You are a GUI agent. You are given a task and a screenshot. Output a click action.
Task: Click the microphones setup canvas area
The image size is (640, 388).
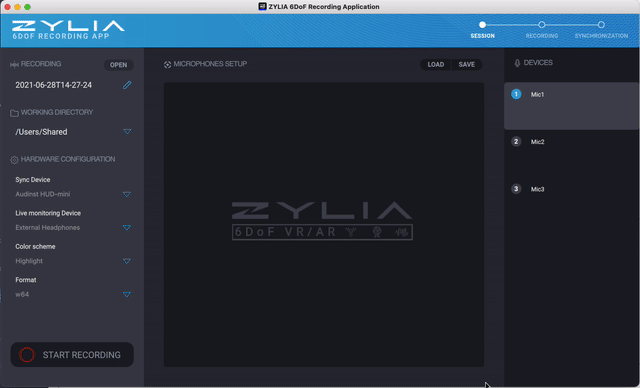pyautogui.click(x=324, y=224)
